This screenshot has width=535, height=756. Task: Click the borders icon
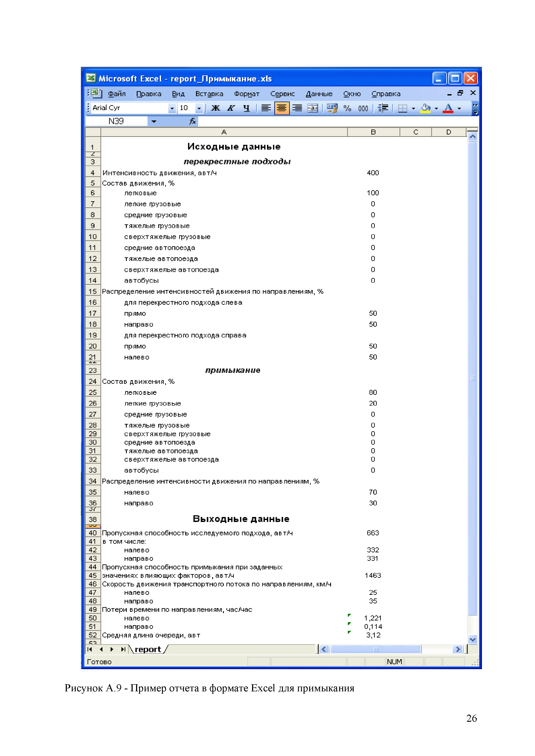pyautogui.click(x=403, y=108)
